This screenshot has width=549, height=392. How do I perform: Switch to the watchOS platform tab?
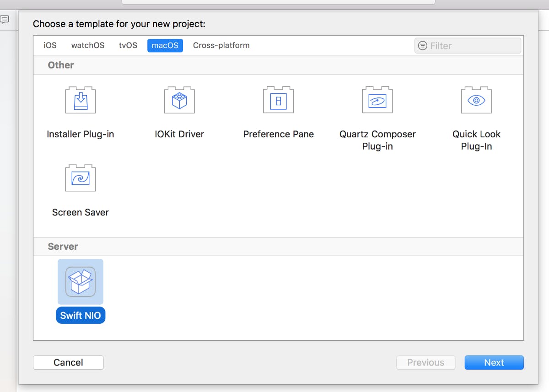88,45
